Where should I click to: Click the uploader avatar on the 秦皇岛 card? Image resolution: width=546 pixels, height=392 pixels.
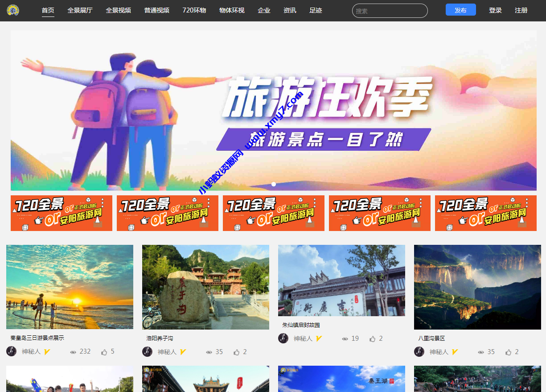click(11, 351)
